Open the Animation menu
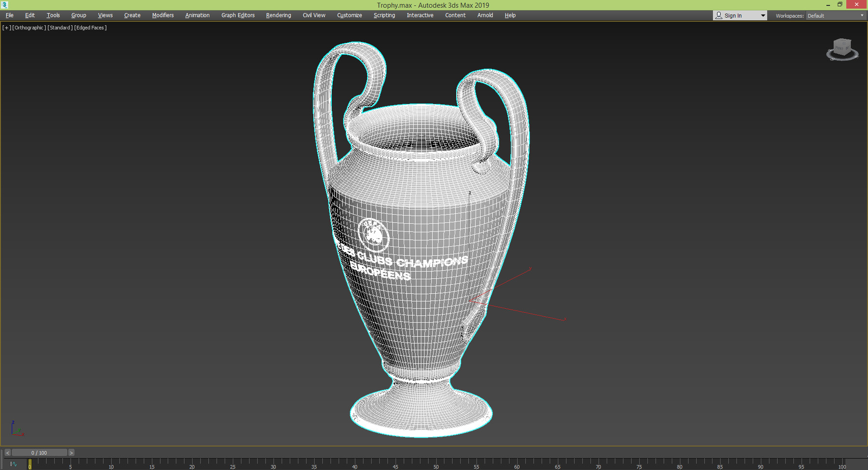This screenshot has height=470, width=868. point(197,15)
